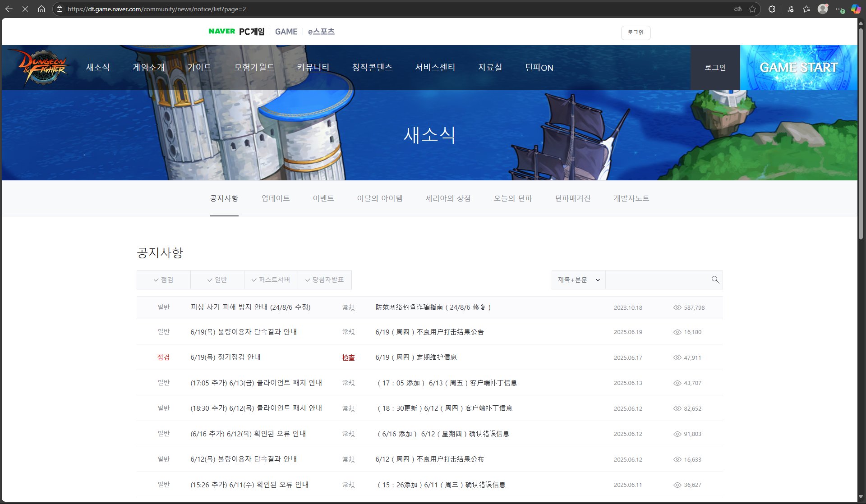Open the 게임소개 main menu
Viewport: 866px width, 504px height.
tap(148, 67)
